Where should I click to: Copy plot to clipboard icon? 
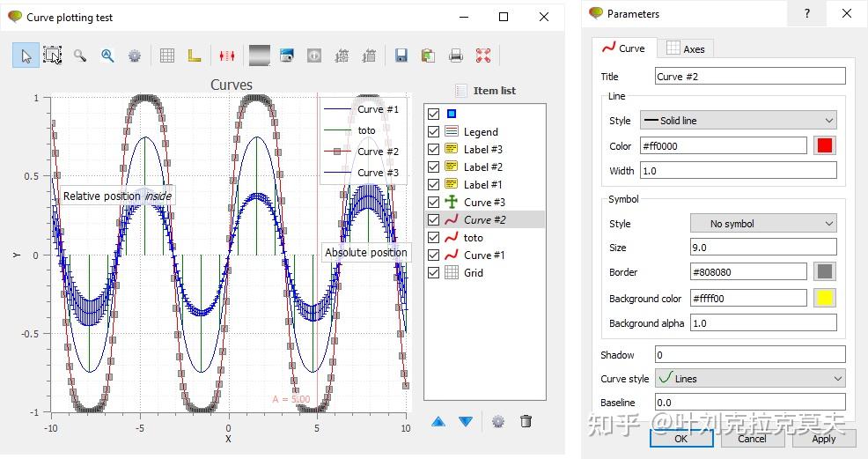point(429,56)
